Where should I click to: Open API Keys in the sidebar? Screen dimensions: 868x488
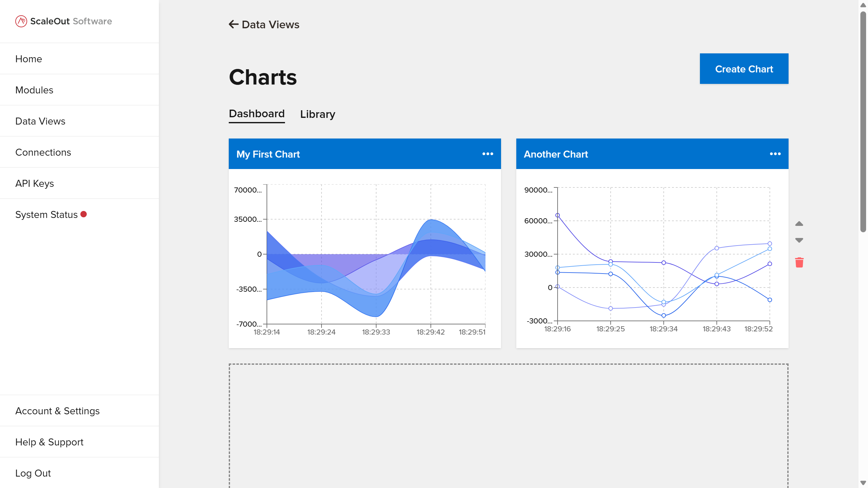pyautogui.click(x=79, y=183)
